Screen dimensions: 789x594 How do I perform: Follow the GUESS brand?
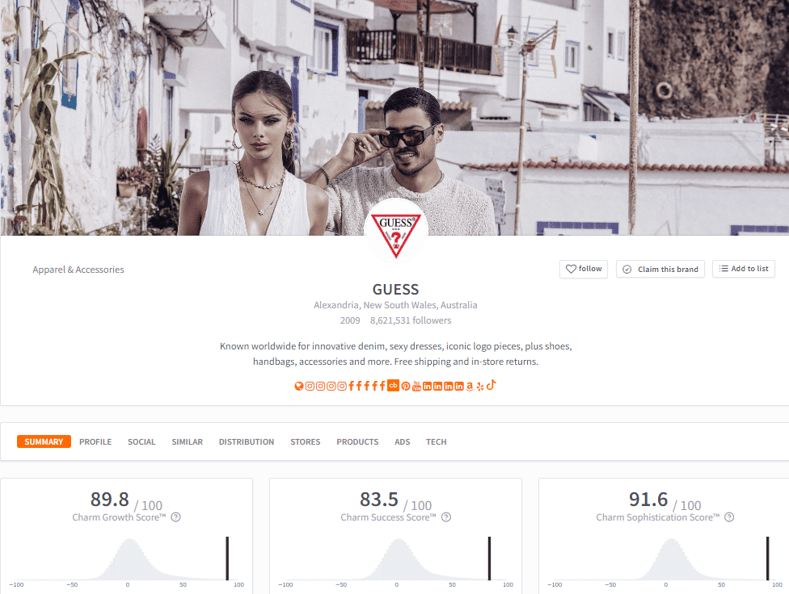coord(583,269)
